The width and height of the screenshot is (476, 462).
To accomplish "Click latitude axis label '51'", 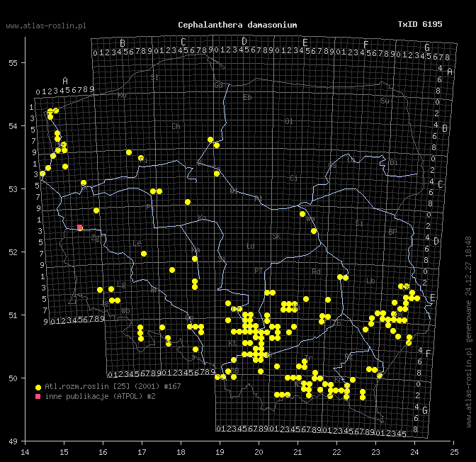I will 13,315.
